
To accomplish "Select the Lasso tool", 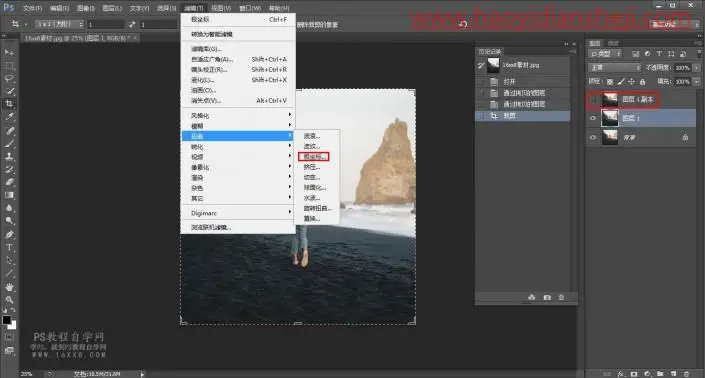I will pos(9,78).
